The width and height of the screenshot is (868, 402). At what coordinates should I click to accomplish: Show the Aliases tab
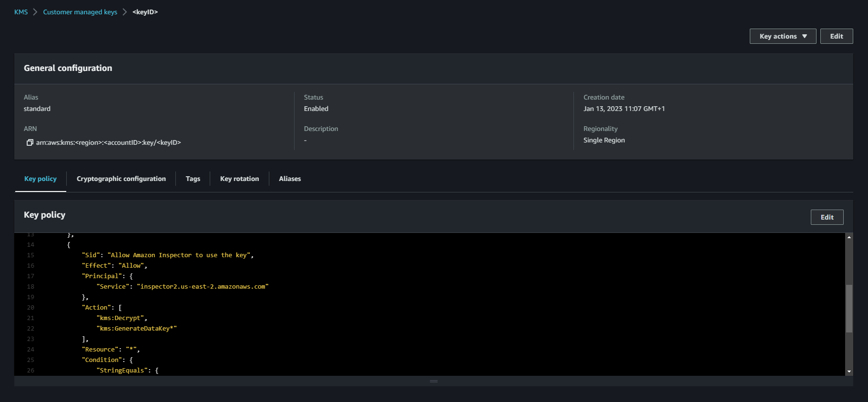pos(290,179)
